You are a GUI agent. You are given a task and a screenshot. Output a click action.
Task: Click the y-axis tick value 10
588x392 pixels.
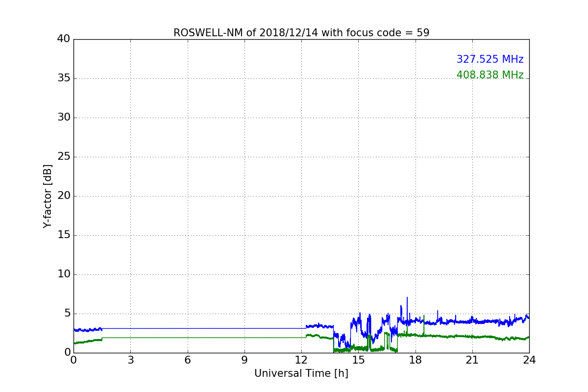tap(64, 274)
